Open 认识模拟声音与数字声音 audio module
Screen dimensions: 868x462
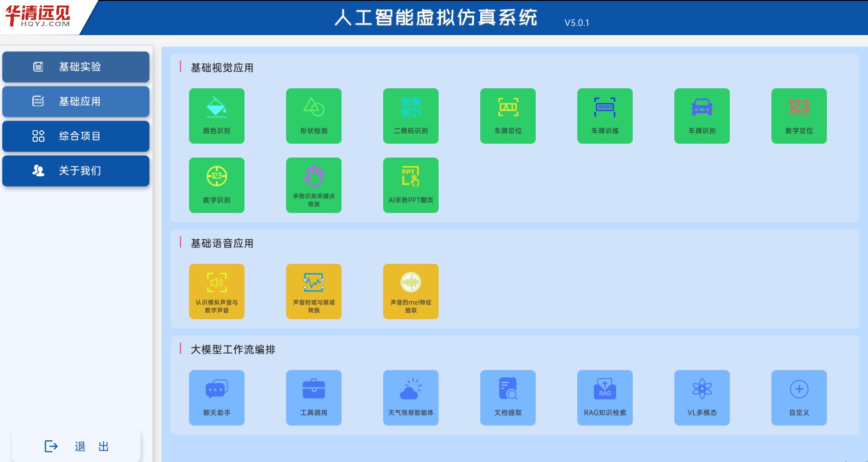tap(216, 291)
